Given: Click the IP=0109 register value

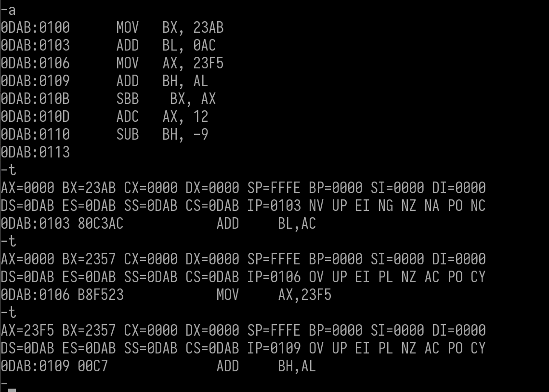Looking at the screenshot, I should [274, 349].
